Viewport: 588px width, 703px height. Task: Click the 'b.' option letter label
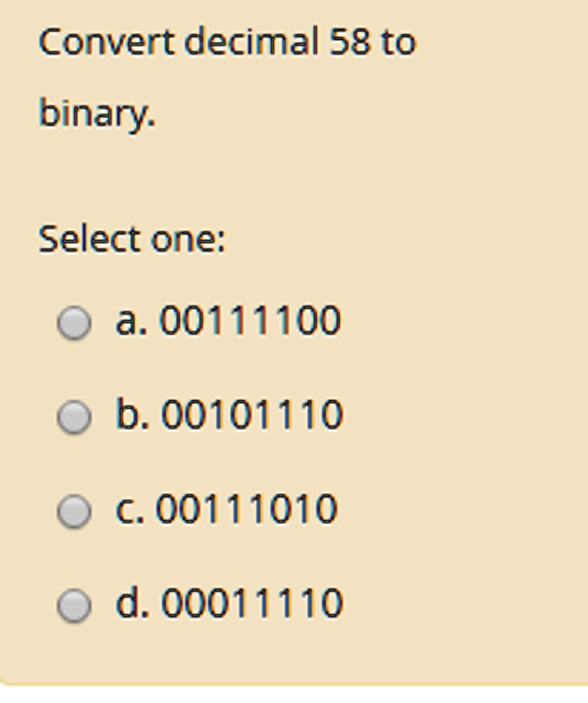tap(132, 415)
